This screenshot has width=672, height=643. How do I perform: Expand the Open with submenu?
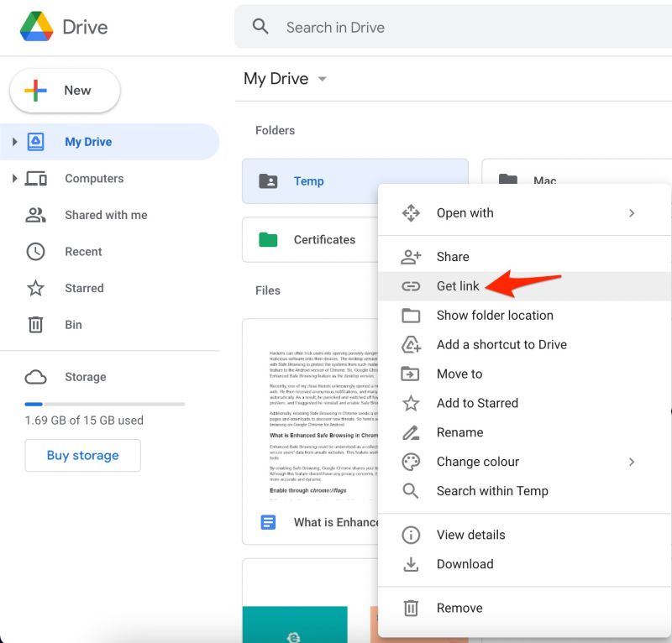[x=633, y=212]
